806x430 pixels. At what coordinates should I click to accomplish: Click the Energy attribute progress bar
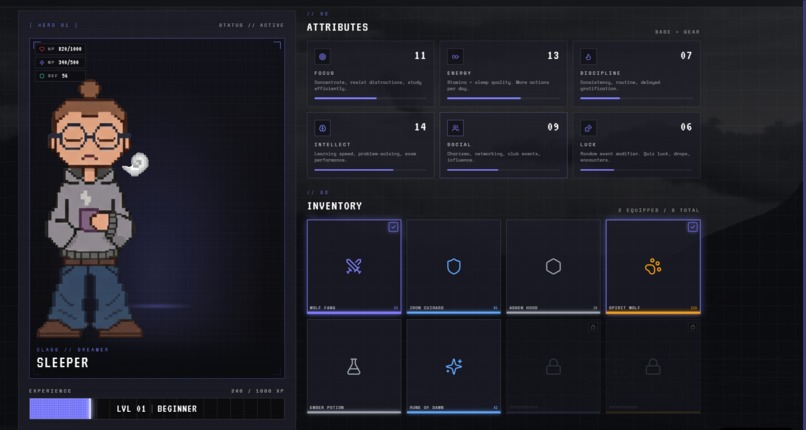tap(503, 98)
